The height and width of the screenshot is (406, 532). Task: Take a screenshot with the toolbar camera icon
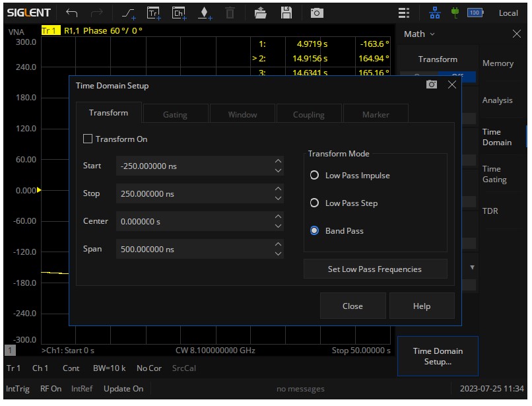(317, 13)
